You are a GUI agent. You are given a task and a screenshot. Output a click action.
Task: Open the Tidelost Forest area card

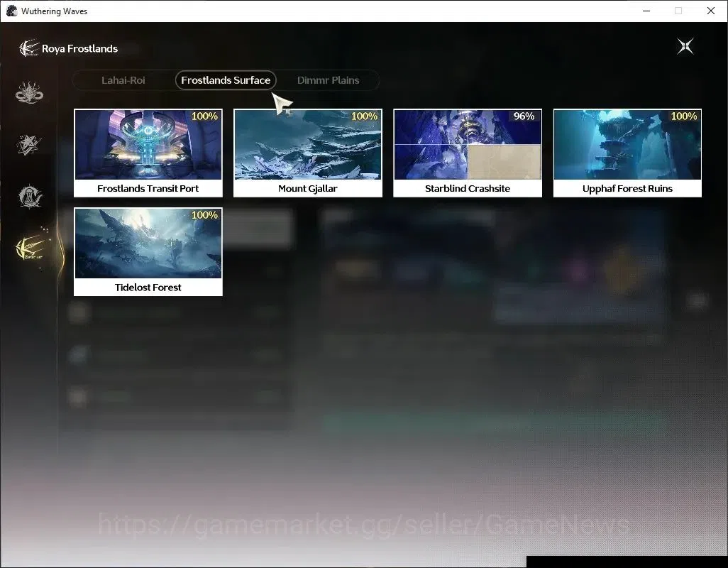(148, 252)
